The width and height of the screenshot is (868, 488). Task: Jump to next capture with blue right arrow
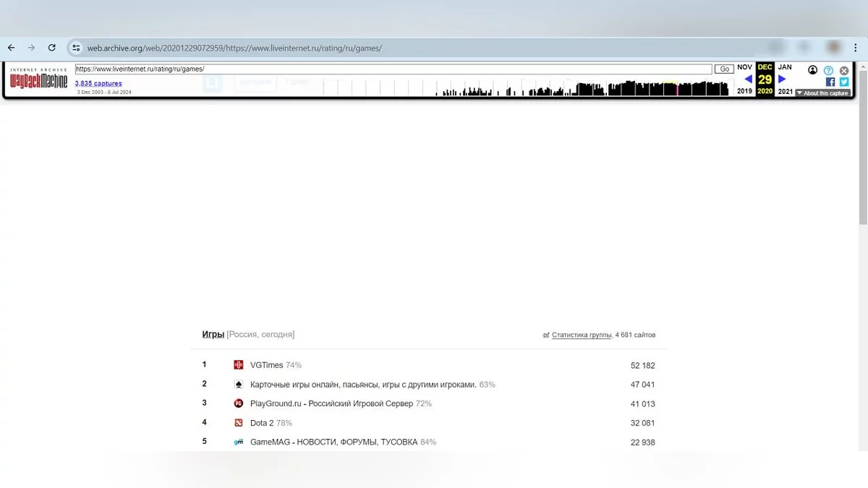pyautogui.click(x=782, y=80)
